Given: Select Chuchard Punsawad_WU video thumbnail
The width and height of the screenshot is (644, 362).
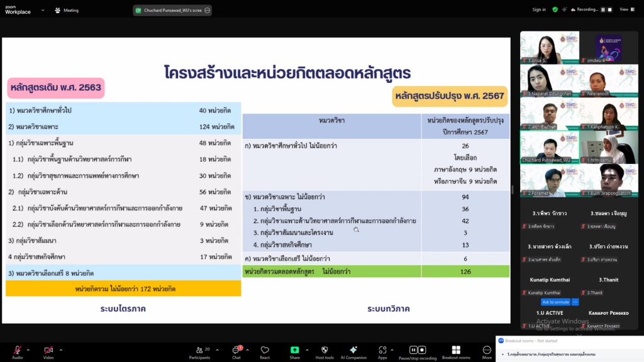Looking at the screenshot, I should tap(550, 147).
